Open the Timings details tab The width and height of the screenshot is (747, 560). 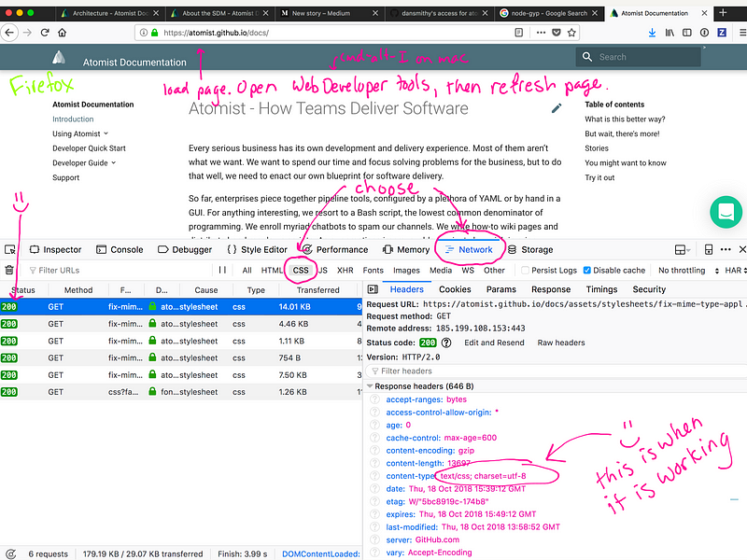click(601, 289)
